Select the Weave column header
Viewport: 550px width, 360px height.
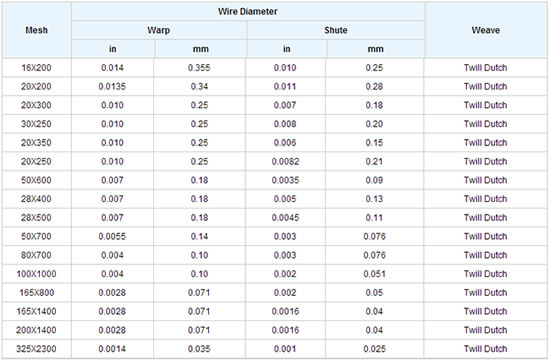tap(486, 30)
